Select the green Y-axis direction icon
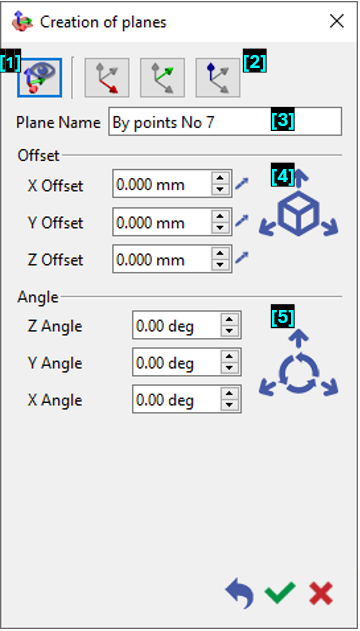The width and height of the screenshot is (360, 631). [x=163, y=78]
